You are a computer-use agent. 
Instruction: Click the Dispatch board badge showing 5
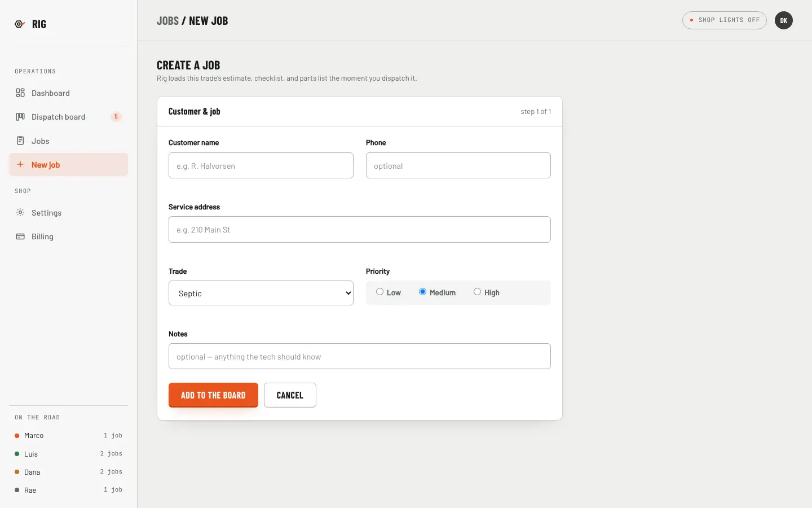tap(116, 117)
